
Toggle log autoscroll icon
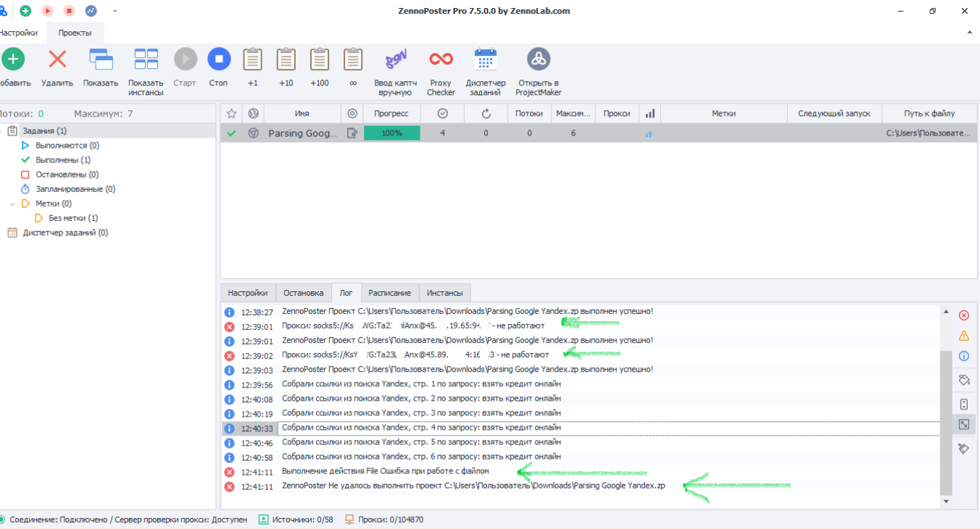tap(964, 404)
